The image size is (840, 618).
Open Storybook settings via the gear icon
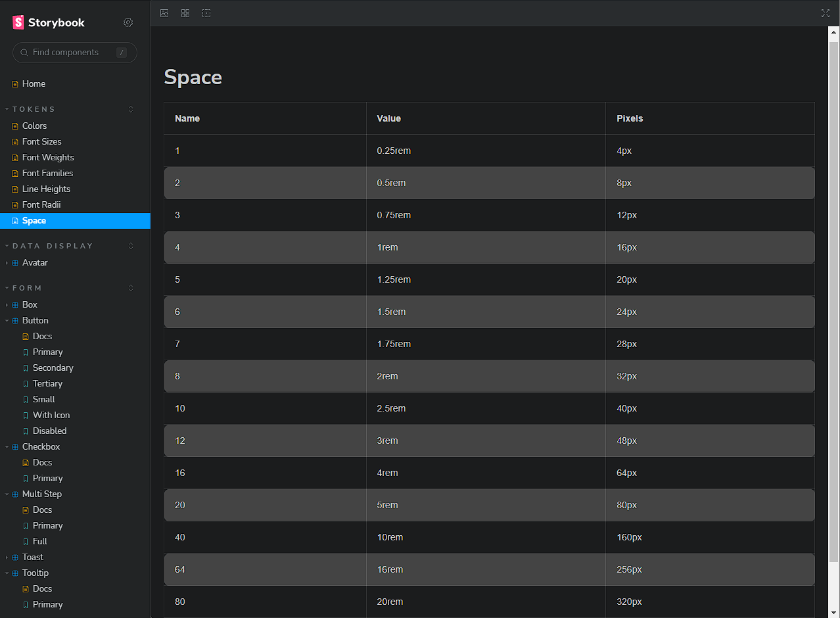tap(128, 22)
